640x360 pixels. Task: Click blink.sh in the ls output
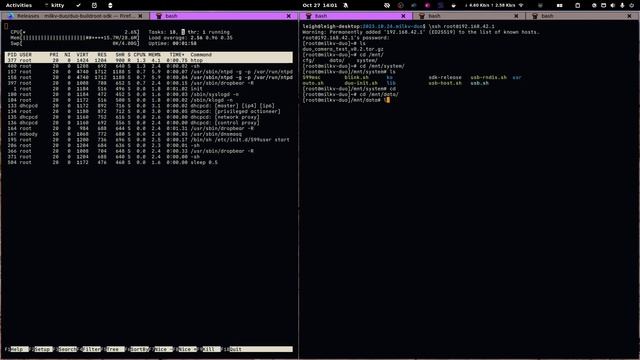[x=356, y=78]
